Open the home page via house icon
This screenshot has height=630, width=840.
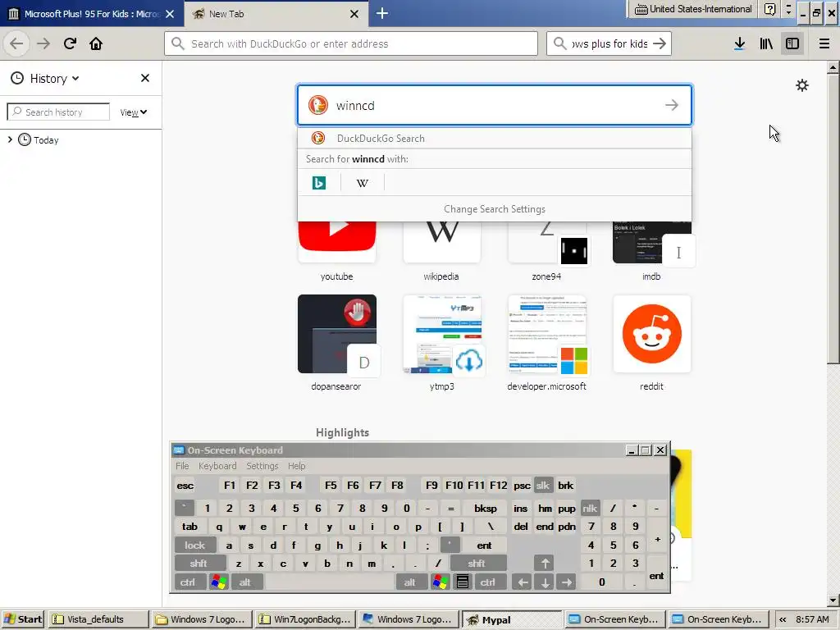[96, 43]
